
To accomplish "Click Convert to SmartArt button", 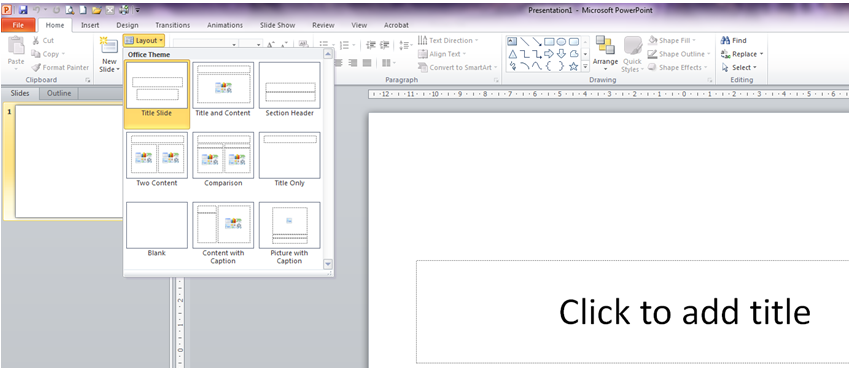I will 458,68.
